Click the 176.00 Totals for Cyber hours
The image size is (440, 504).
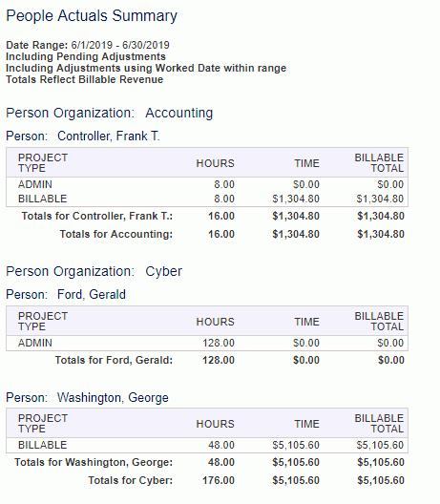click(x=219, y=480)
